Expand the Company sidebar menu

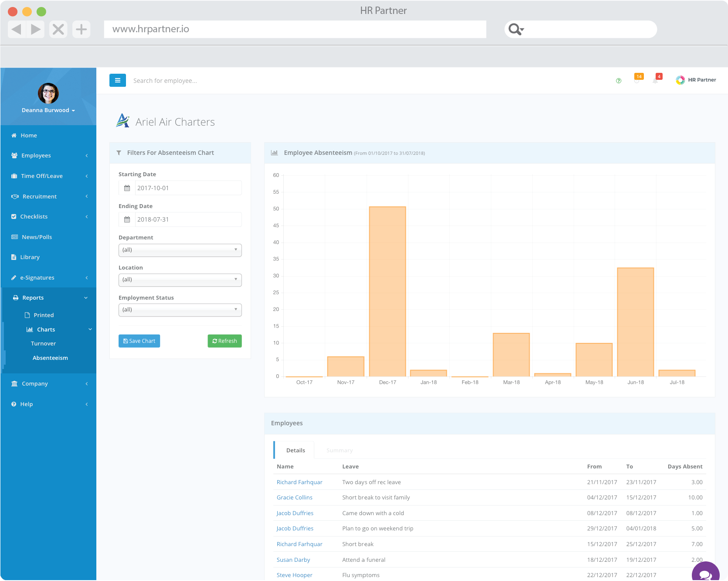[48, 383]
